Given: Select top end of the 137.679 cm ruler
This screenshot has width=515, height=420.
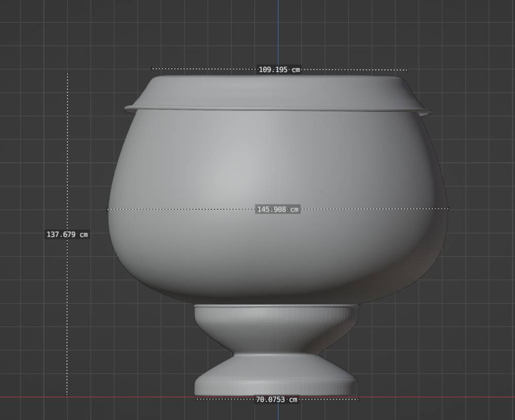Looking at the screenshot, I should (67, 74).
